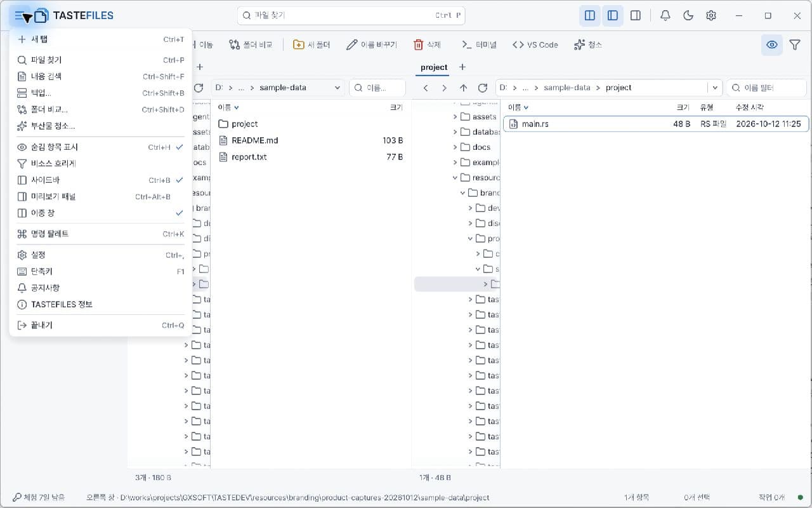Open 단축키 shortcuts menu item
The image size is (812, 508).
(100, 271)
